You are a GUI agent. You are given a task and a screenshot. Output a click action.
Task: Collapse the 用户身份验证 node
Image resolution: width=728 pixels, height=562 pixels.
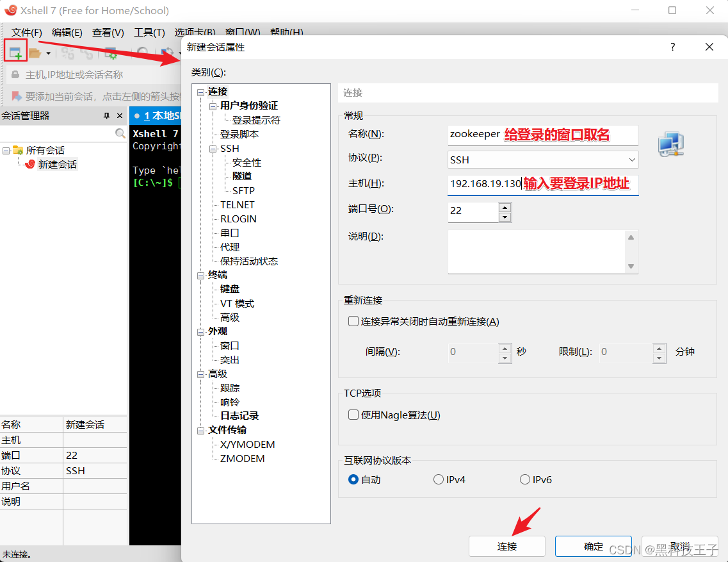point(213,106)
